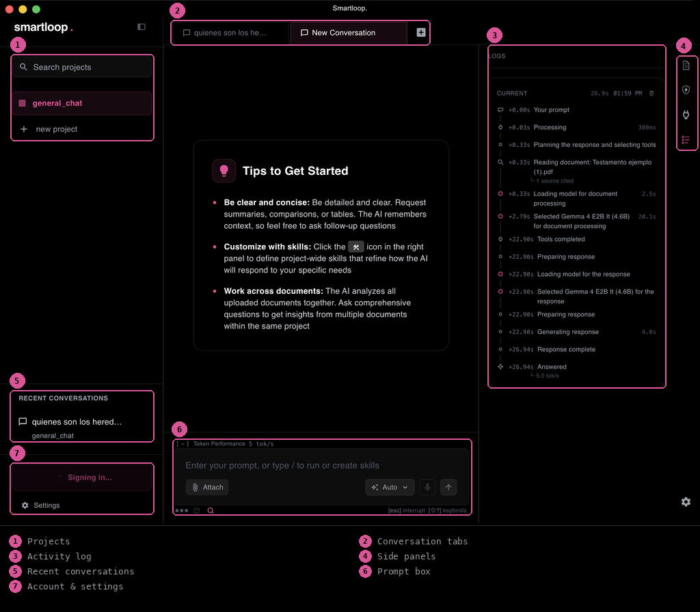Open the shield with lightning bolt side panel
Image resolution: width=700 pixels, height=612 pixels.
(x=686, y=89)
